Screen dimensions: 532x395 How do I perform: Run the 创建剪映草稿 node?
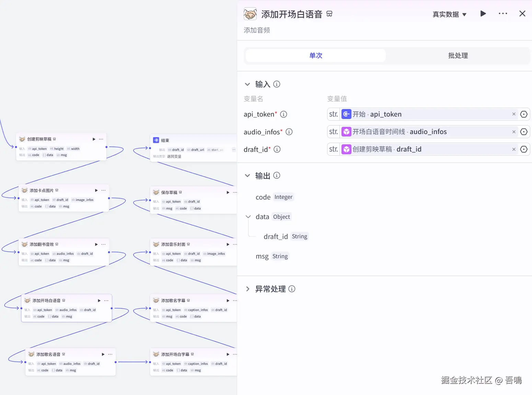(94, 139)
